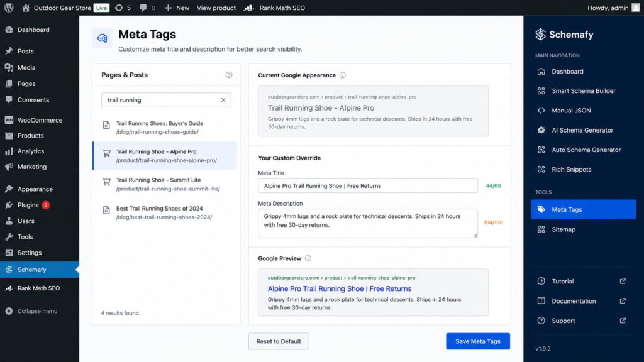644x362 pixels.
Task: Open Schemafy Dashboard in right navigation
Action: coord(583,72)
